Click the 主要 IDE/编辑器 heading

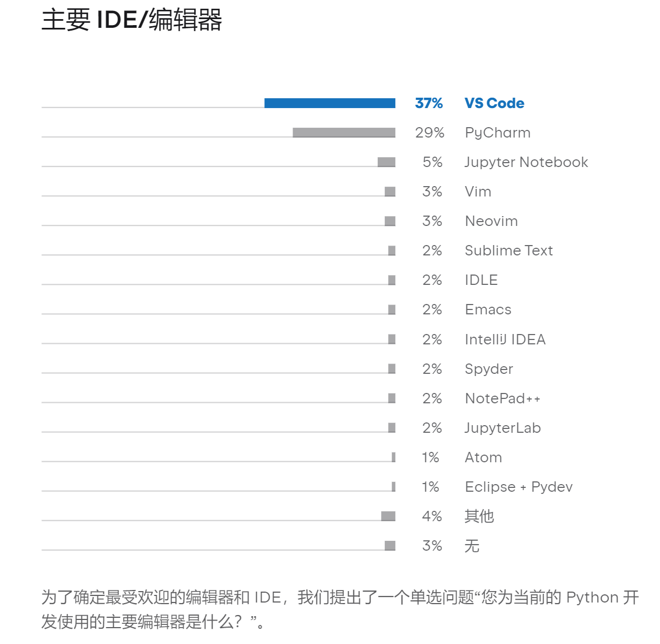pos(132,20)
